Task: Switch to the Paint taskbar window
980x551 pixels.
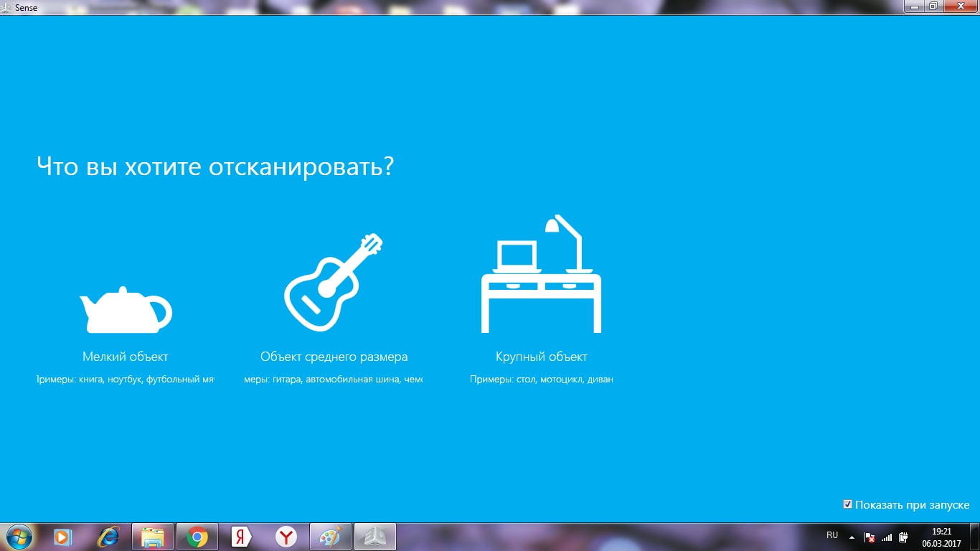Action: 331,537
